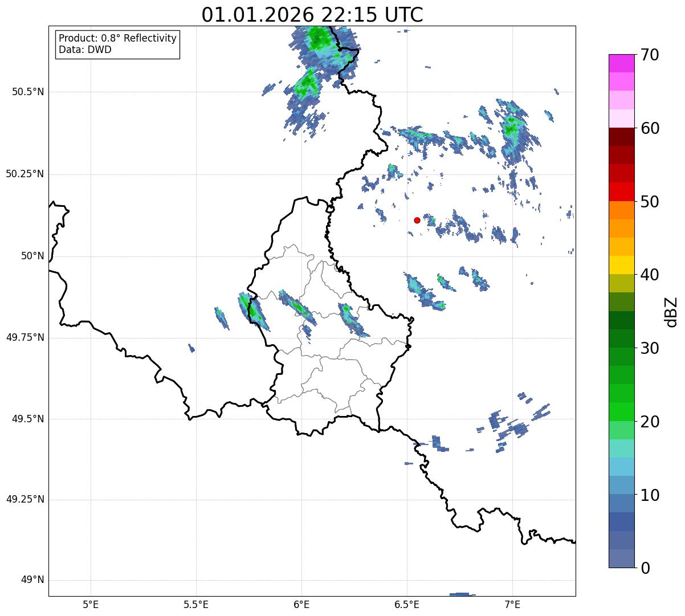
Task: Click the orange swatch just below 50
Action: 622,210
